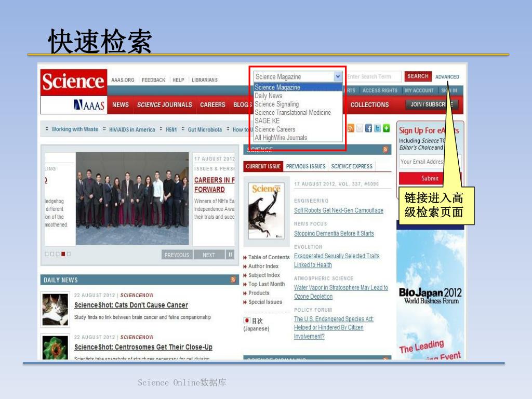The height and width of the screenshot is (399, 532).
Task: Open the Japanese table of contents link
Action: (256, 324)
